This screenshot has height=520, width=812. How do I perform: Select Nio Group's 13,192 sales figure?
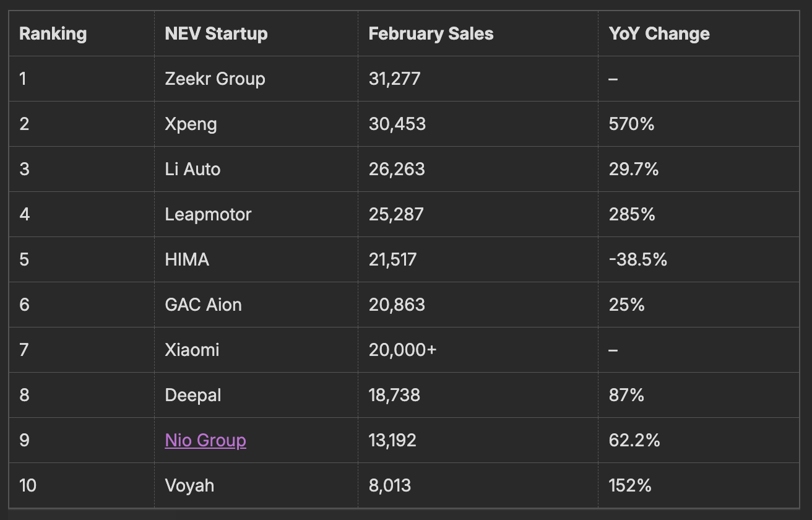pyautogui.click(x=392, y=440)
